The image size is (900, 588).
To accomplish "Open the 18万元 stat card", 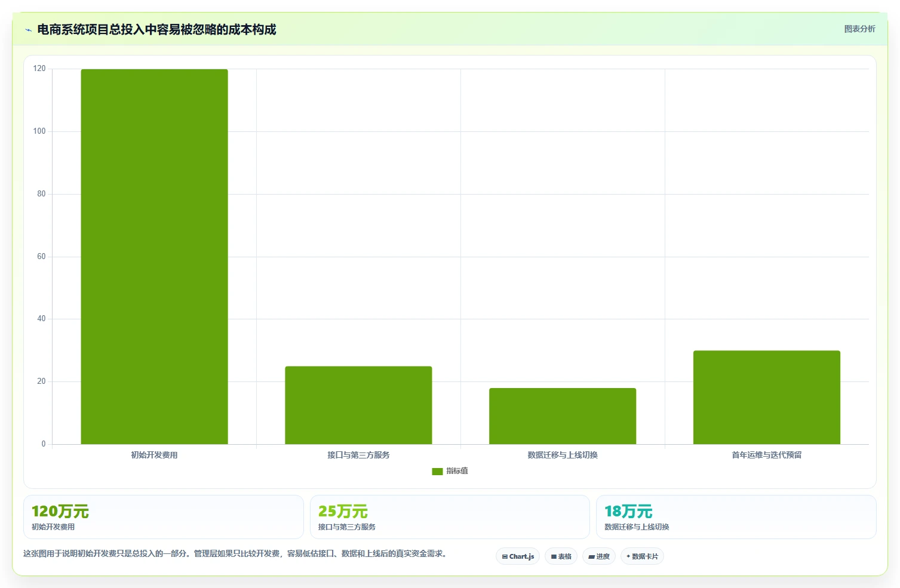I will 736,517.
